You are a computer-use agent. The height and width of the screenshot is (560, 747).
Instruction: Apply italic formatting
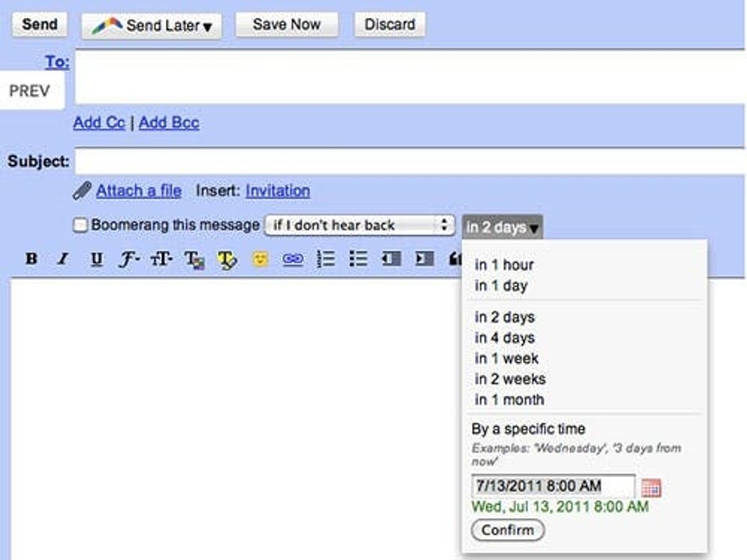coord(61,259)
